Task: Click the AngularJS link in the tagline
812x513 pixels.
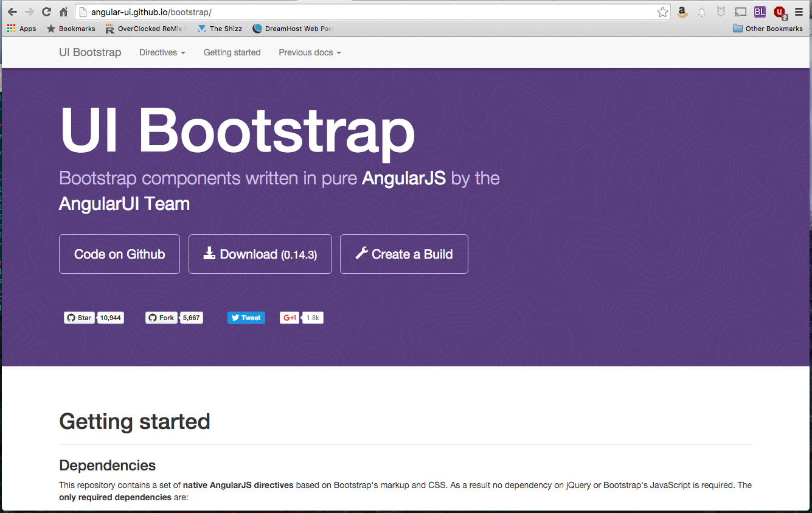Action: point(404,178)
